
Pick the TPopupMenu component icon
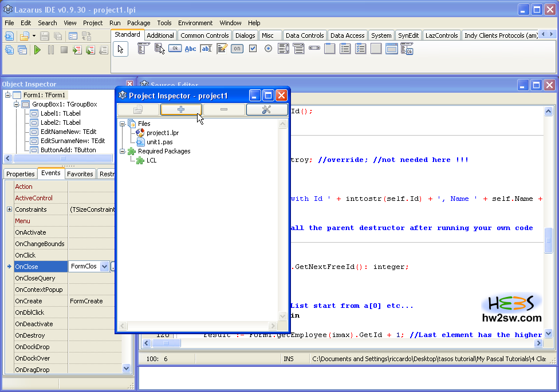click(x=159, y=49)
